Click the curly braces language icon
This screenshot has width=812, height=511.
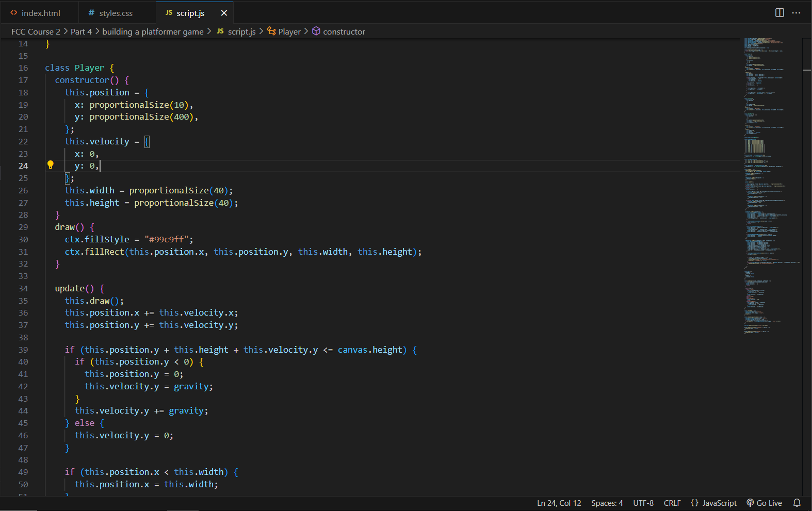pyautogui.click(x=694, y=503)
